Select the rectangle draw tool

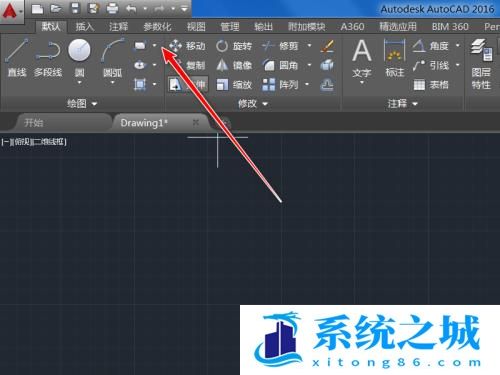click(x=140, y=45)
